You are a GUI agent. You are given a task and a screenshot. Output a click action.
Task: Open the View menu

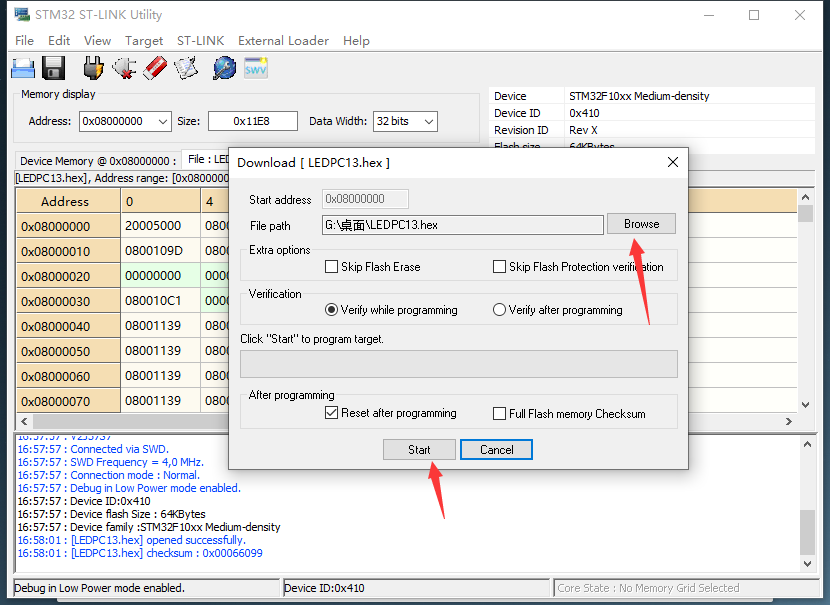pos(97,41)
